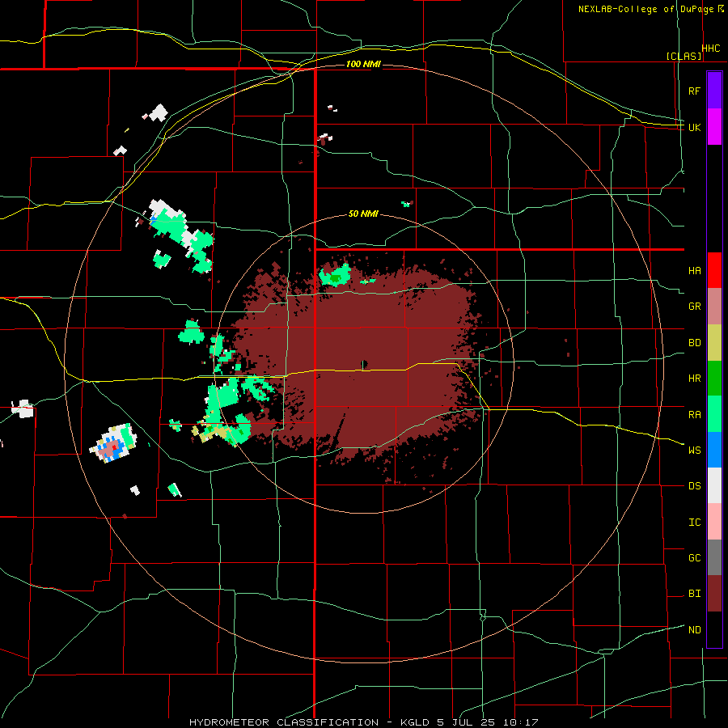Viewport: 728px width, 728px height.
Task: Select the yellow BD big drops swatch
Action: [x=714, y=343]
